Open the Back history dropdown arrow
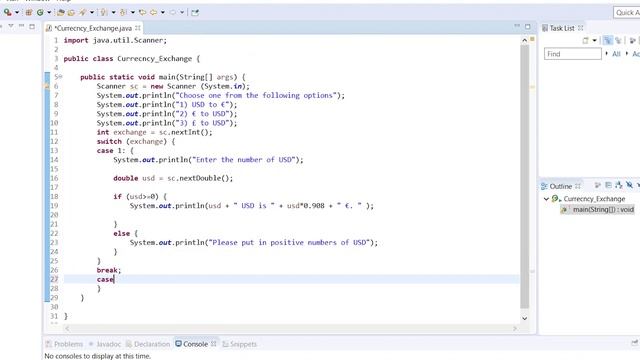Image resolution: width=640 pixels, height=360 pixels. pyautogui.click(x=162, y=13)
